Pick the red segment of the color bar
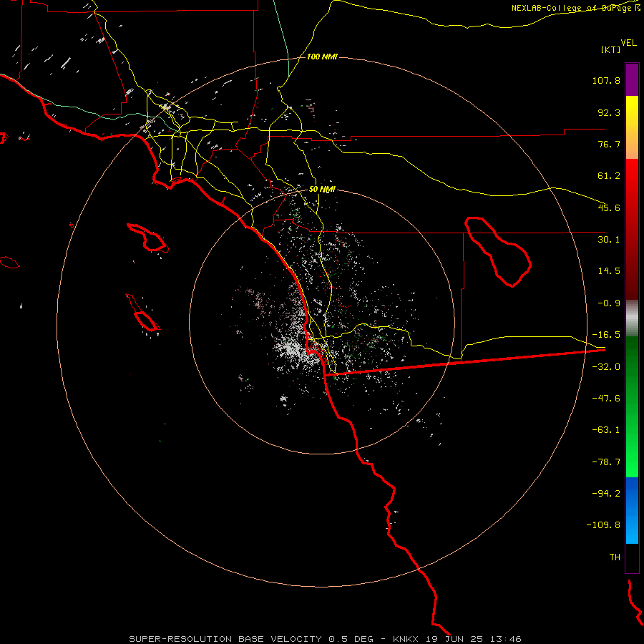This screenshot has height=644, width=644. [632, 229]
